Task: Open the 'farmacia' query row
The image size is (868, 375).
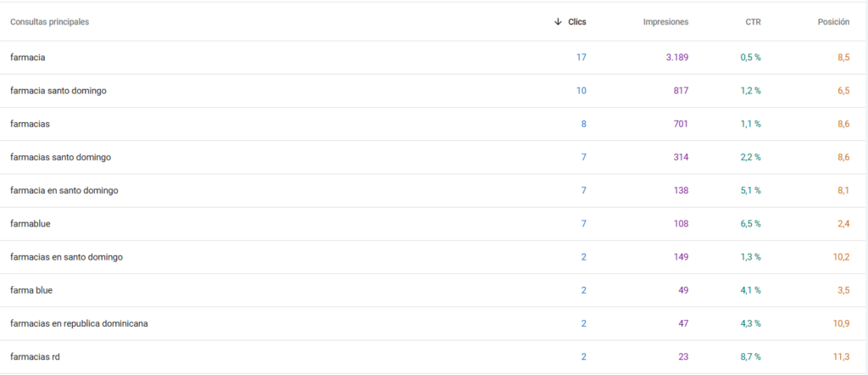Action: pyautogui.click(x=28, y=58)
